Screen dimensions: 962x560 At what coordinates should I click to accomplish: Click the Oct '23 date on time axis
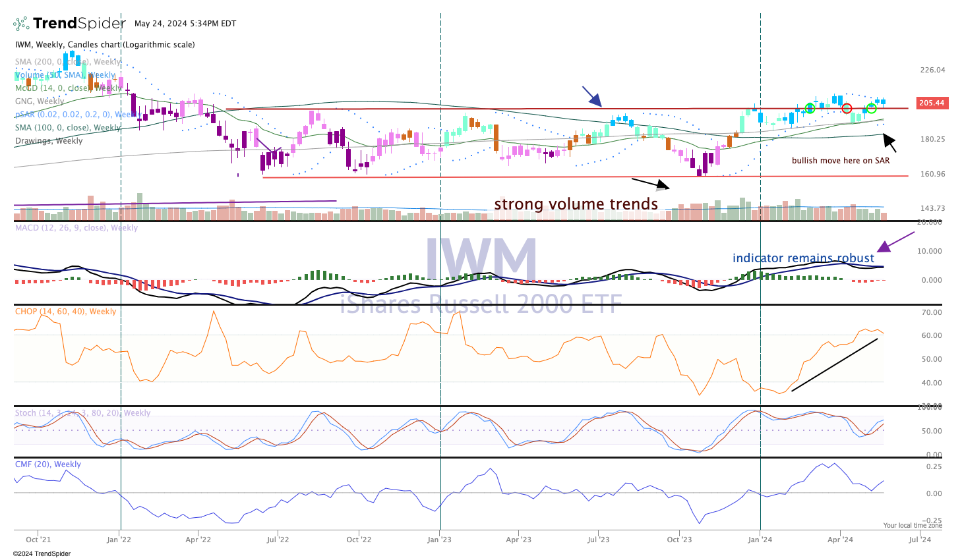[x=679, y=540]
